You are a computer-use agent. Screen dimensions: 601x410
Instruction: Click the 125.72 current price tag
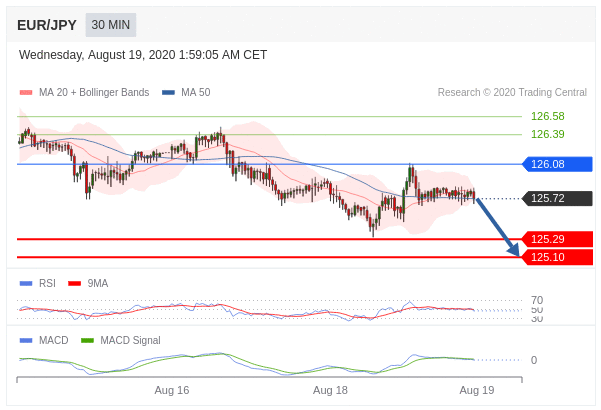558,198
